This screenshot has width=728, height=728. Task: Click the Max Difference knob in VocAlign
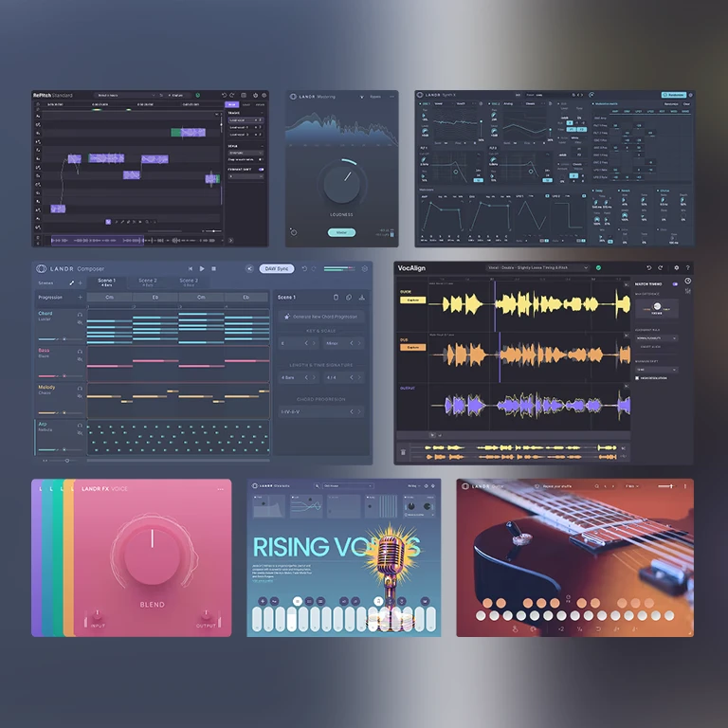pyautogui.click(x=657, y=306)
